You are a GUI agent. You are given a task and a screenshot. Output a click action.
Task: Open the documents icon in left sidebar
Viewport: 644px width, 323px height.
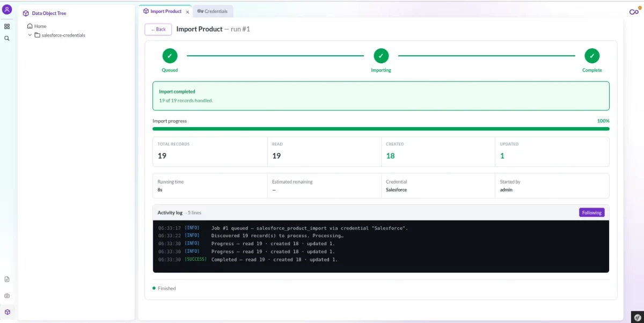7,279
